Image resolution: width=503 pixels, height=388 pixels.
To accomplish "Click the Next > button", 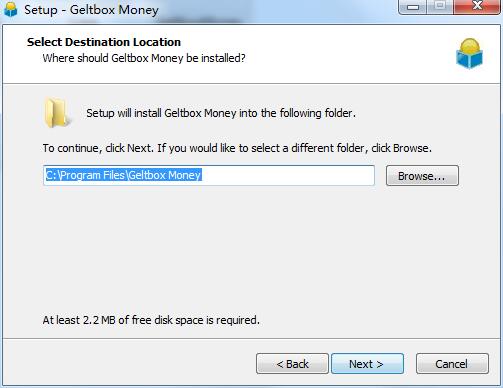I will tap(367, 364).
